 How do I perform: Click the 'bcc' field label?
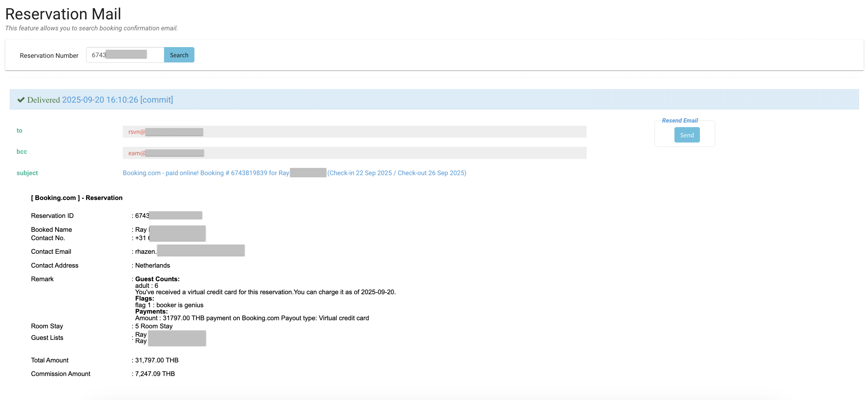tap(22, 151)
